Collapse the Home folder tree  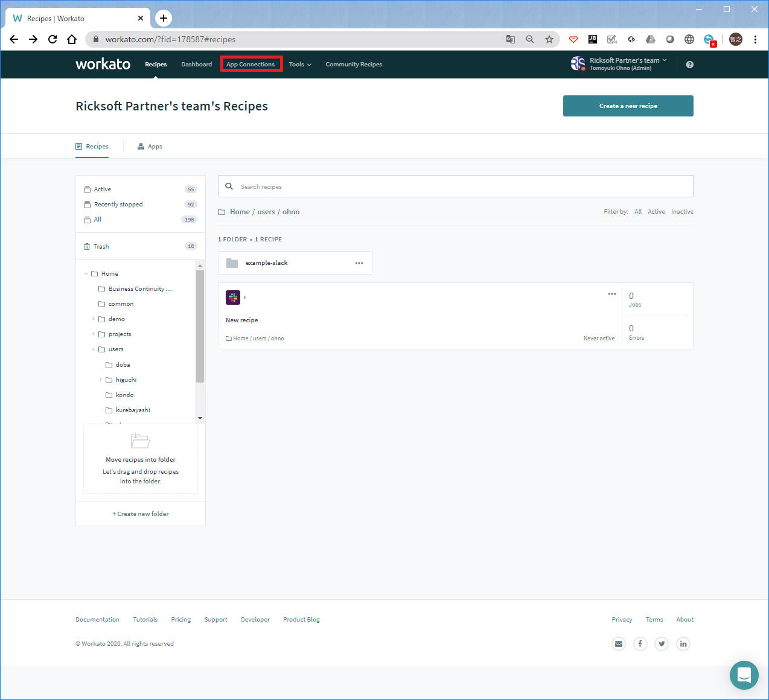86,274
